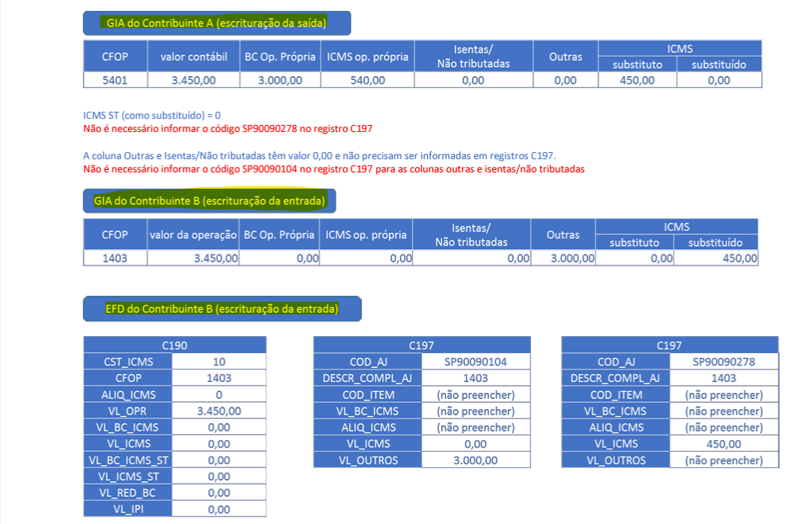Screen dimensions: 812x524
Task: Click the 3.450,00 value beside VL_OPR
Action: 219,411
